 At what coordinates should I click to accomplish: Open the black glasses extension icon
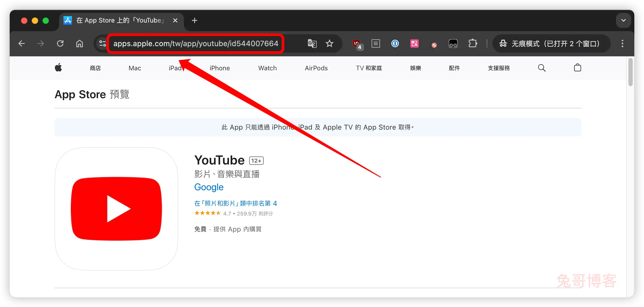(x=453, y=43)
